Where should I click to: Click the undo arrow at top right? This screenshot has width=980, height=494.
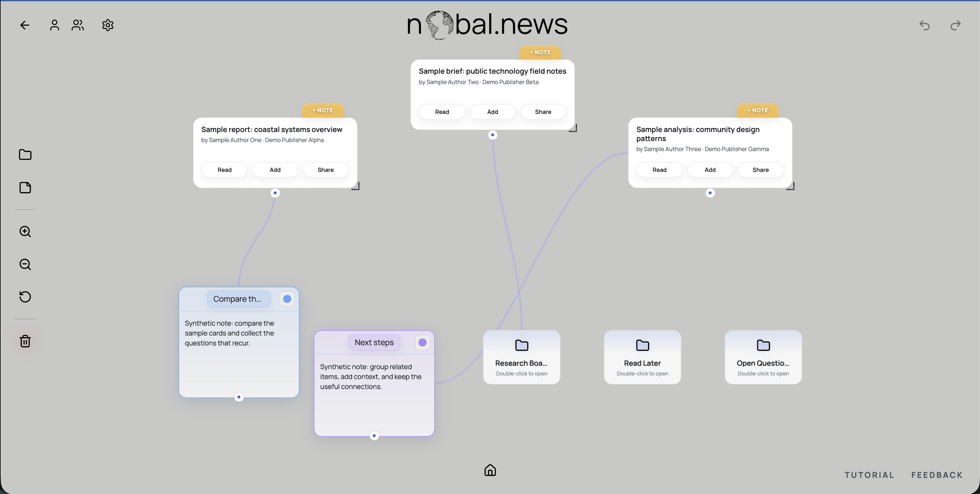[x=924, y=25]
